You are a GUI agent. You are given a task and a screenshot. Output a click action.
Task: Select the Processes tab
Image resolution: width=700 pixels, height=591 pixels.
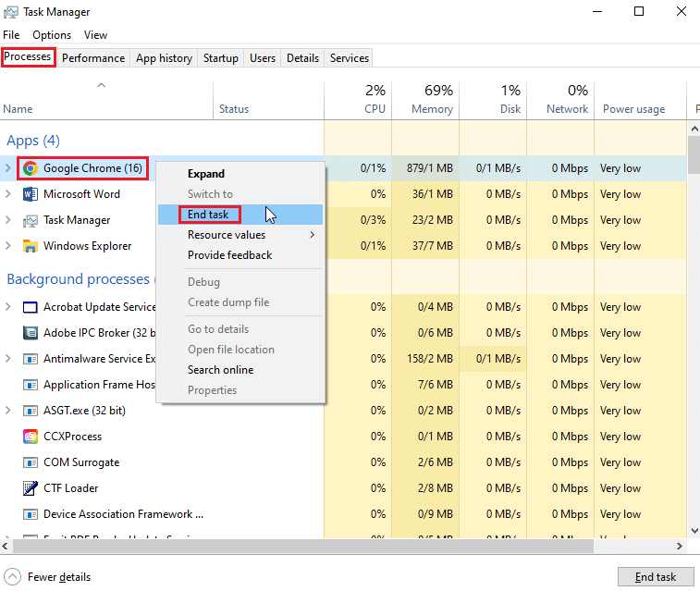point(28,57)
